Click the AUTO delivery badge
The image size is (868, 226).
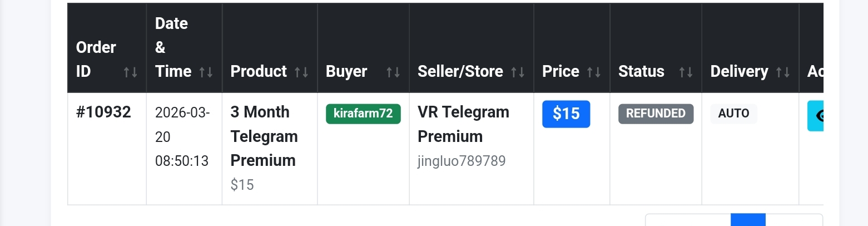(x=733, y=114)
